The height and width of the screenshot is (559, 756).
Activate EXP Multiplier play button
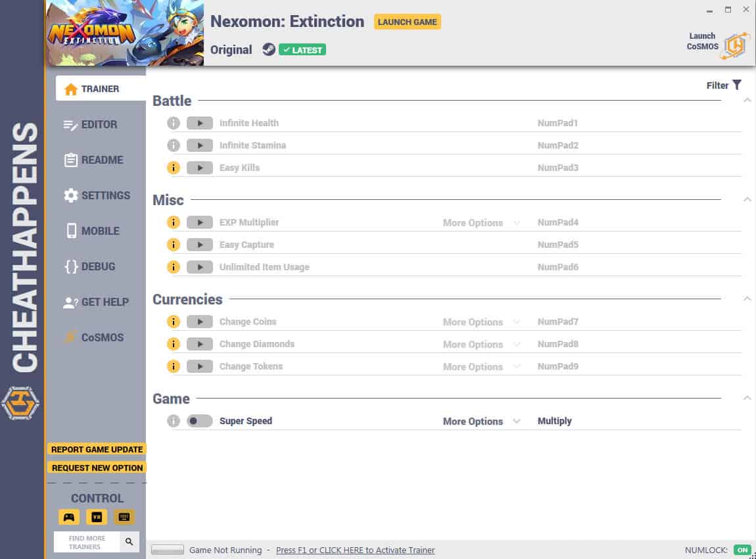click(x=200, y=222)
